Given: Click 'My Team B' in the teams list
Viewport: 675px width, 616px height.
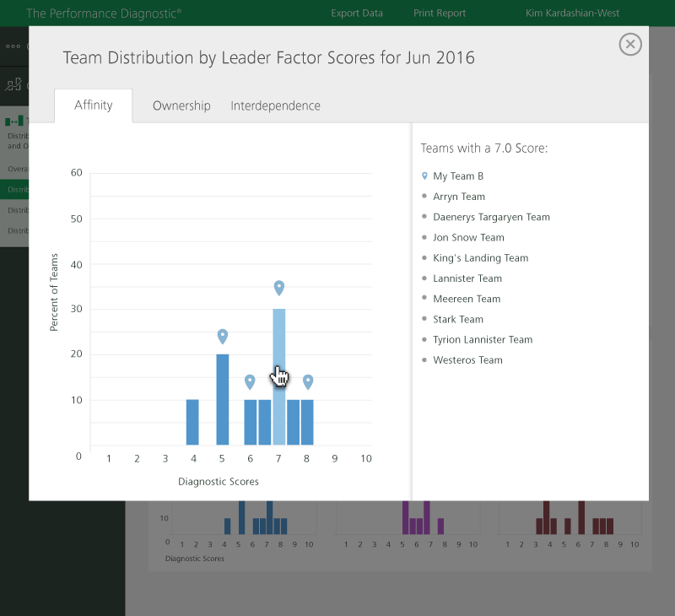Looking at the screenshot, I should (458, 176).
